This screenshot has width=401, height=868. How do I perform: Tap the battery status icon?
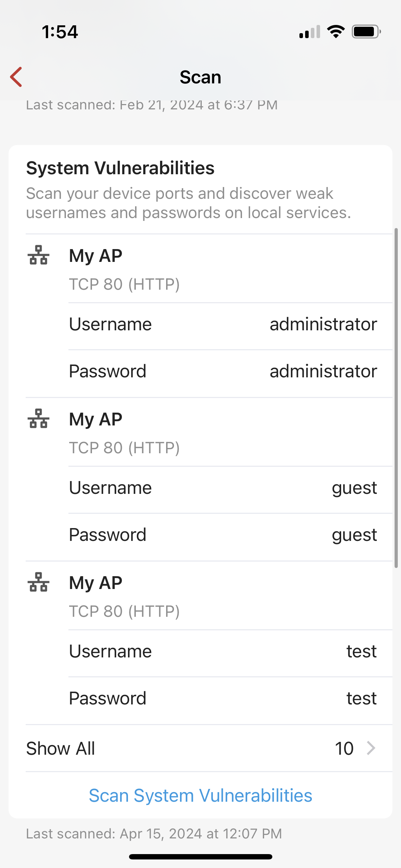point(366,32)
